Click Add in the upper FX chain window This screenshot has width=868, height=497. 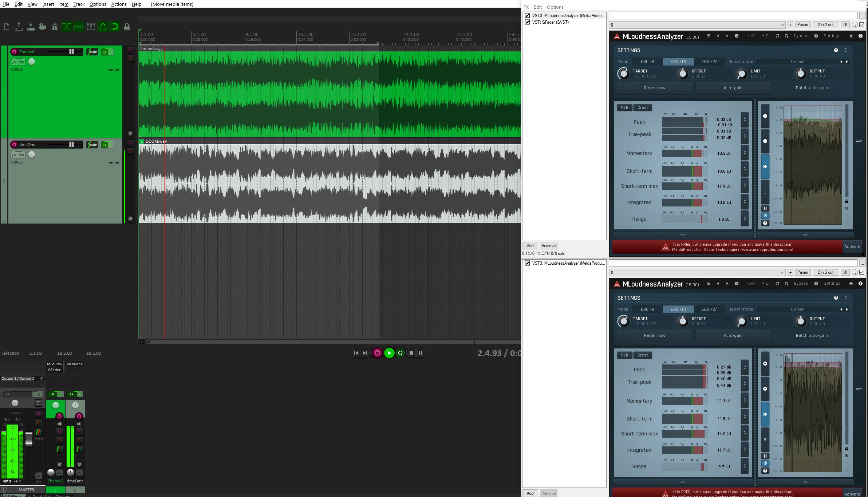[530, 246]
